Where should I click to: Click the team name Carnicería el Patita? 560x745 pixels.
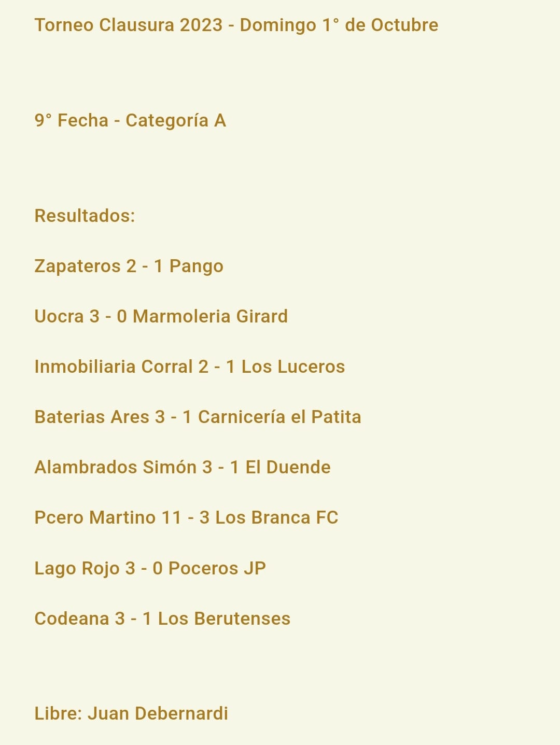279,417
